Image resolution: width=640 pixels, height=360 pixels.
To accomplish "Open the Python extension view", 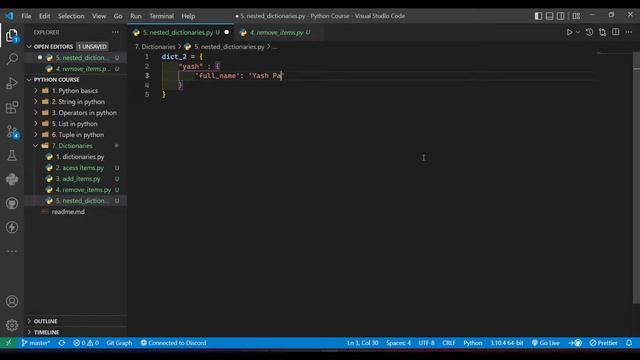I will click(12, 179).
